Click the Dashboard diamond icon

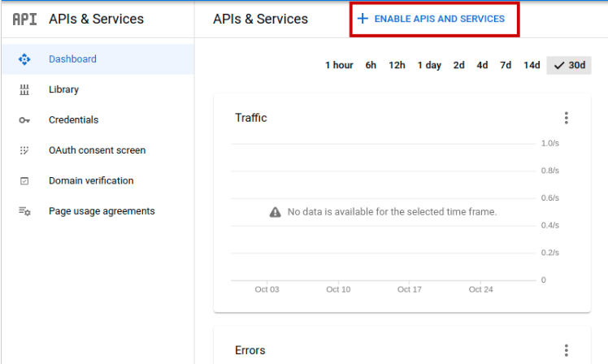[24, 59]
